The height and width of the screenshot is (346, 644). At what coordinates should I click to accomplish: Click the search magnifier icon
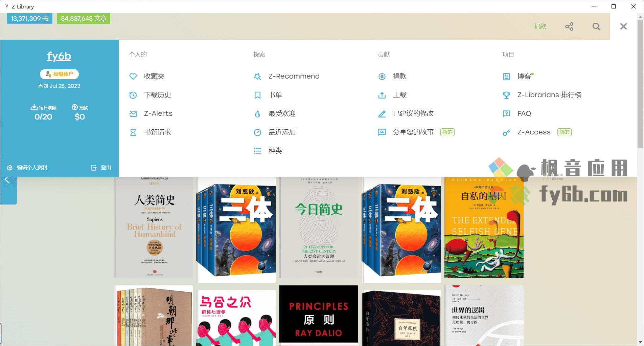pyautogui.click(x=596, y=26)
